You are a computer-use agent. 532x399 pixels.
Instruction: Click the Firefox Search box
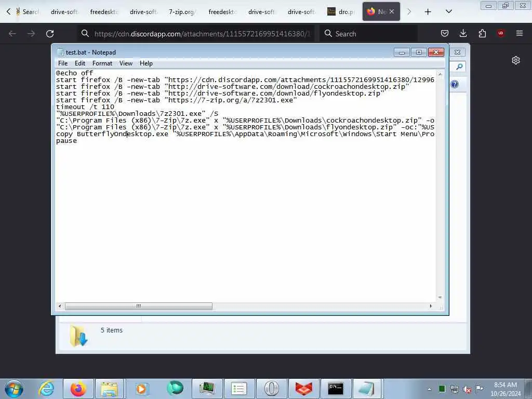pyautogui.click(x=368, y=34)
